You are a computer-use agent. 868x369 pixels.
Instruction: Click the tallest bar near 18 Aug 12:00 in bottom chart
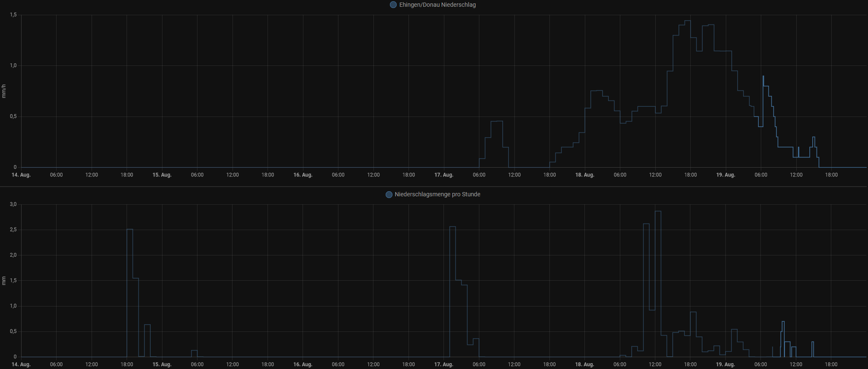click(x=658, y=212)
